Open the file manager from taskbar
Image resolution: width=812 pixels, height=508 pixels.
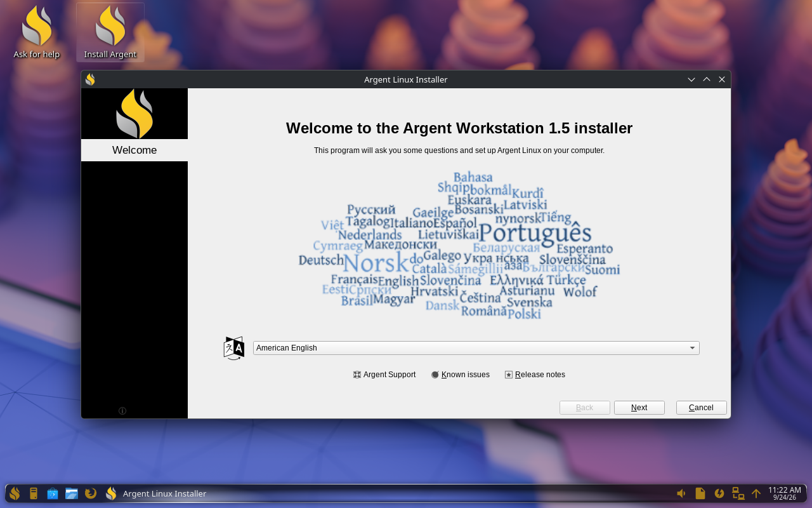72,493
